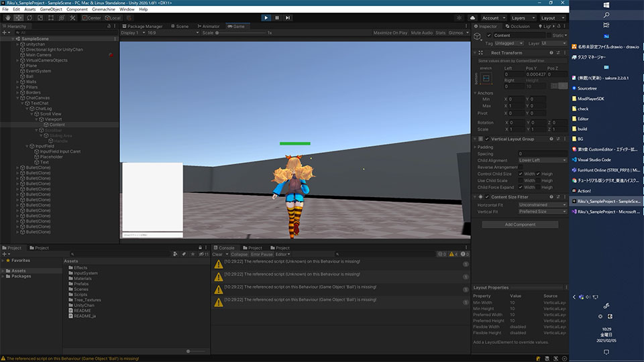Select the Move tool in the toolbar

[19, 17]
